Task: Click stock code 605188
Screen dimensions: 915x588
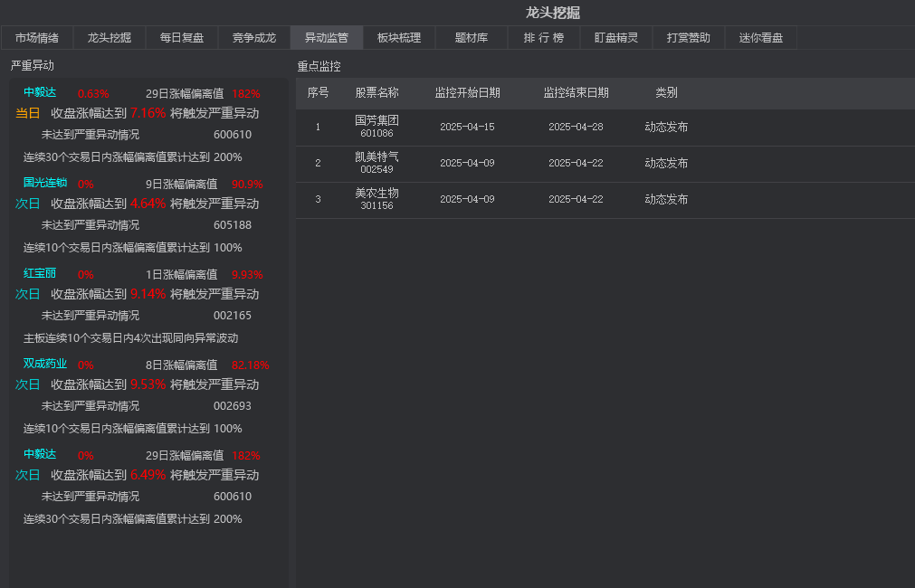Action: click(x=233, y=225)
